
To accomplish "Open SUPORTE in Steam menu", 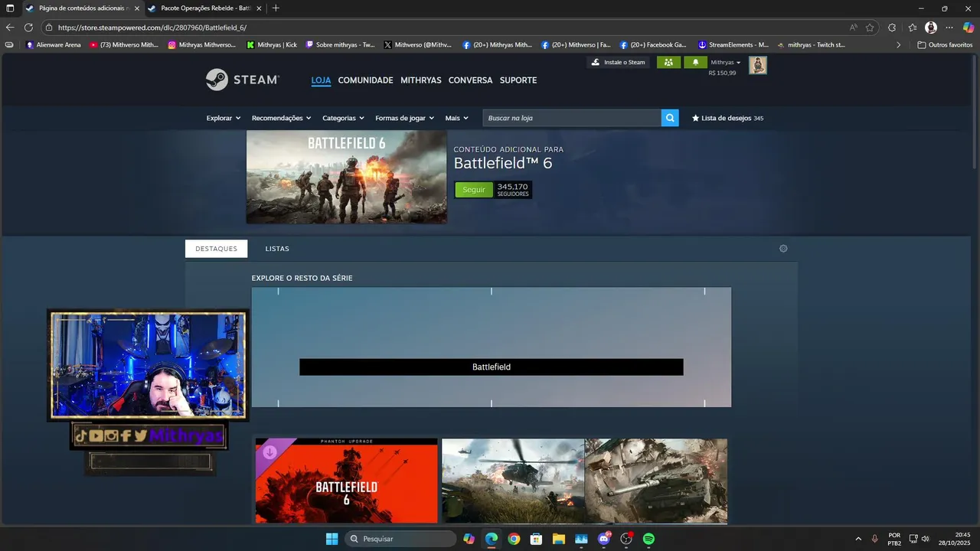I will point(518,80).
